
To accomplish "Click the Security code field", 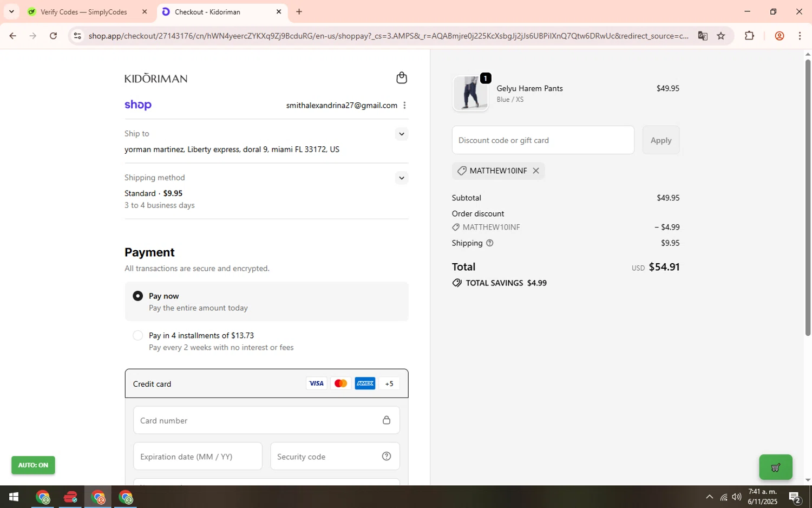I will pyautogui.click(x=335, y=457).
